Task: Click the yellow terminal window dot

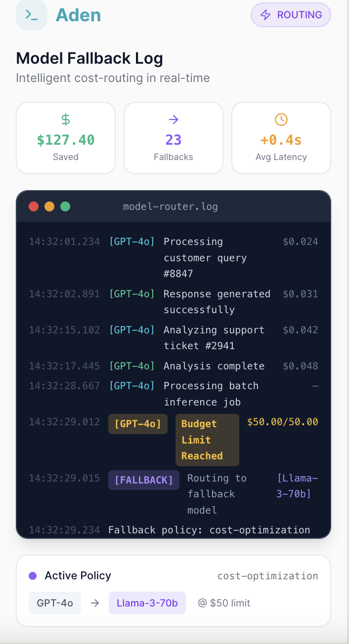Action: tap(49, 206)
